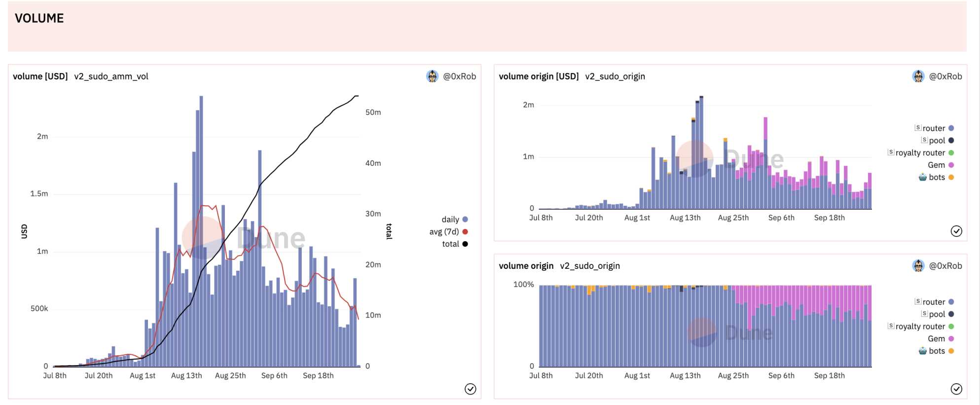Viewport: 980px width, 405px height.
Task: Open the v2_sudo_amm_vol query link
Action: 111,76
